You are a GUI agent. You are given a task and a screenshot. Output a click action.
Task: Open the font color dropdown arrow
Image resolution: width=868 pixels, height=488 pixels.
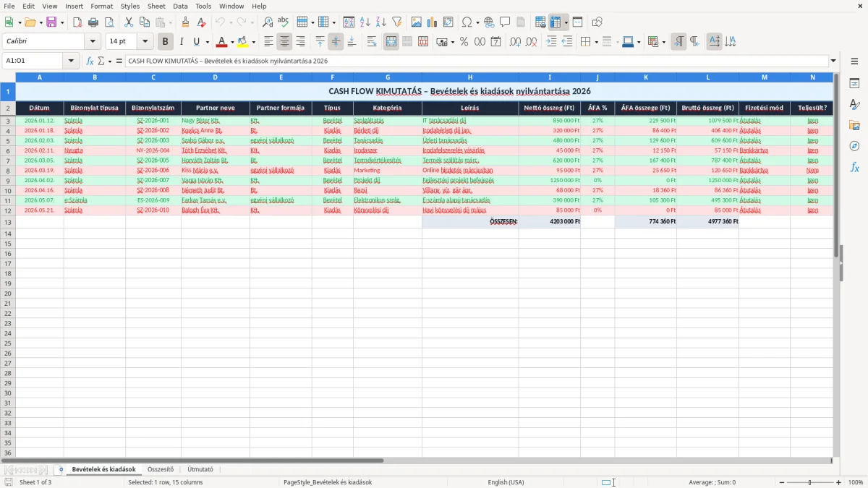pyautogui.click(x=232, y=42)
